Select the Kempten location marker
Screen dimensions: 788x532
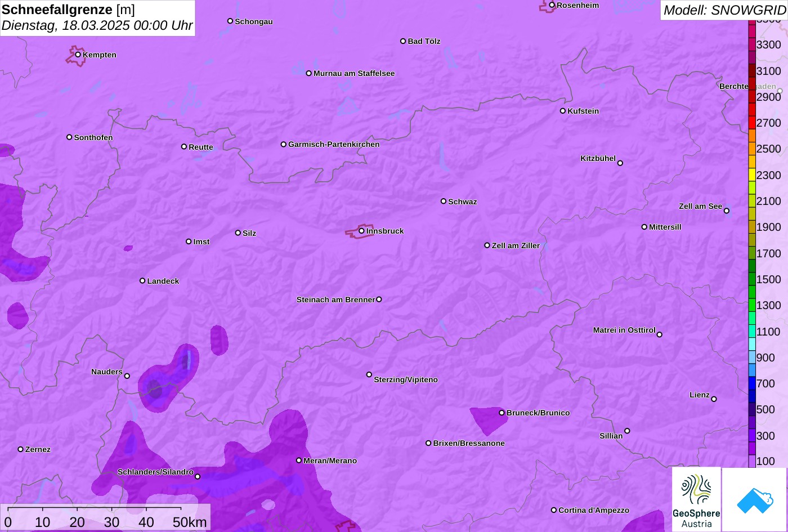tap(78, 55)
